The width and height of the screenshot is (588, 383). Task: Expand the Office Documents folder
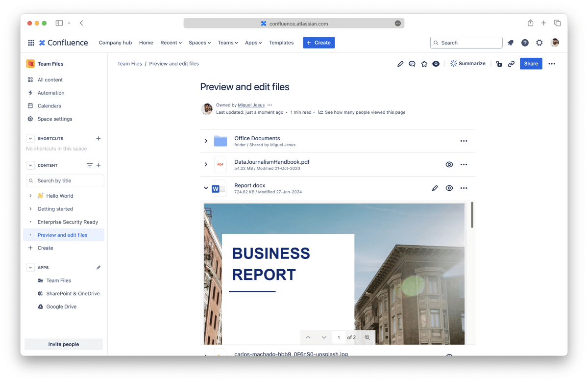click(x=206, y=141)
